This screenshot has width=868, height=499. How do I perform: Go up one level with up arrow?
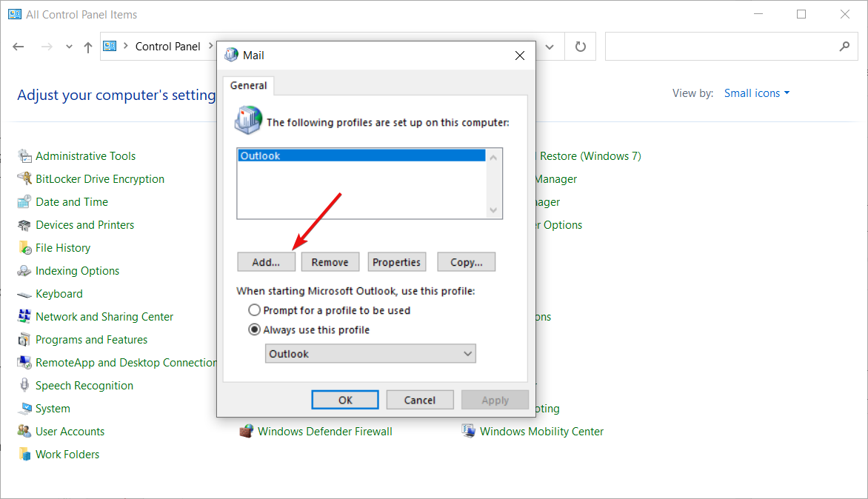88,47
